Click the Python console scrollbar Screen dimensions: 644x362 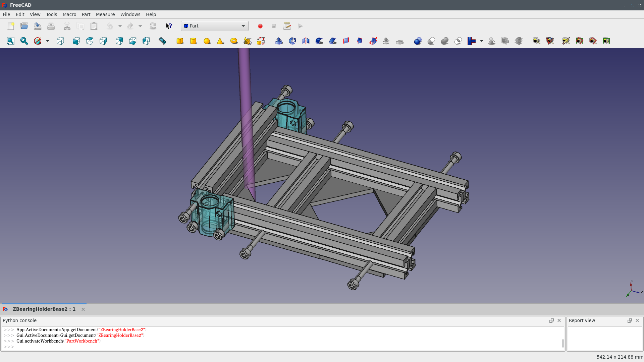(563, 343)
